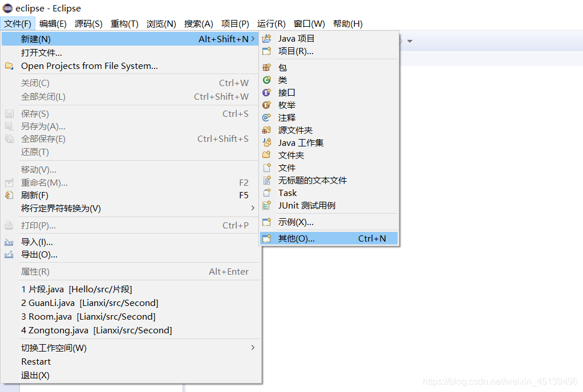This screenshot has height=392, width=583.
Task: Select 枚举 entry in New submenu
Action: [x=329, y=105]
